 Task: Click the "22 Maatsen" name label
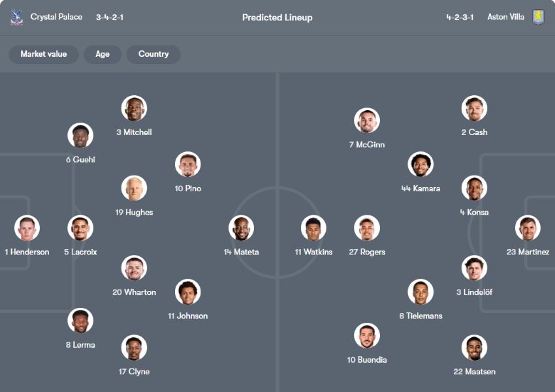point(474,372)
